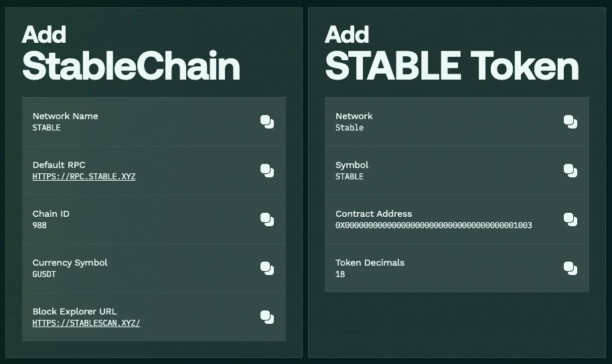The height and width of the screenshot is (364, 612).
Task: Click the Block Explorer URL label
Action: (74, 311)
